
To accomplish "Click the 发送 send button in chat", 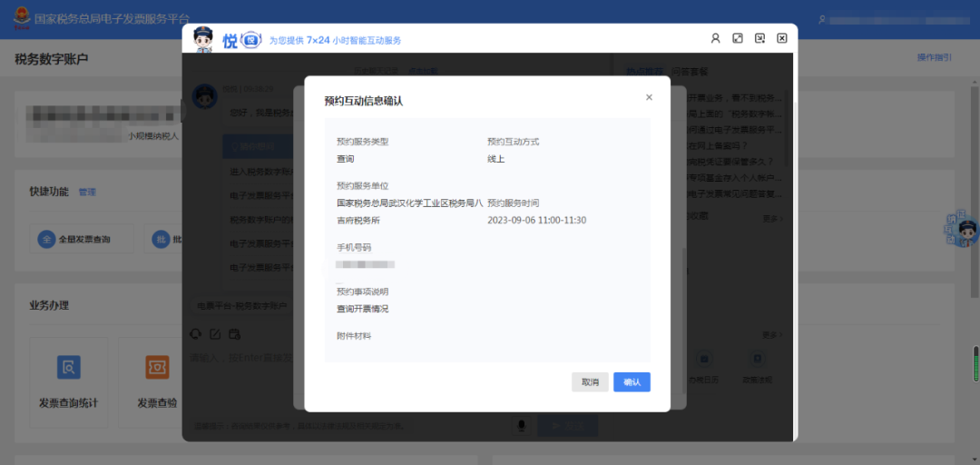I will [567, 426].
